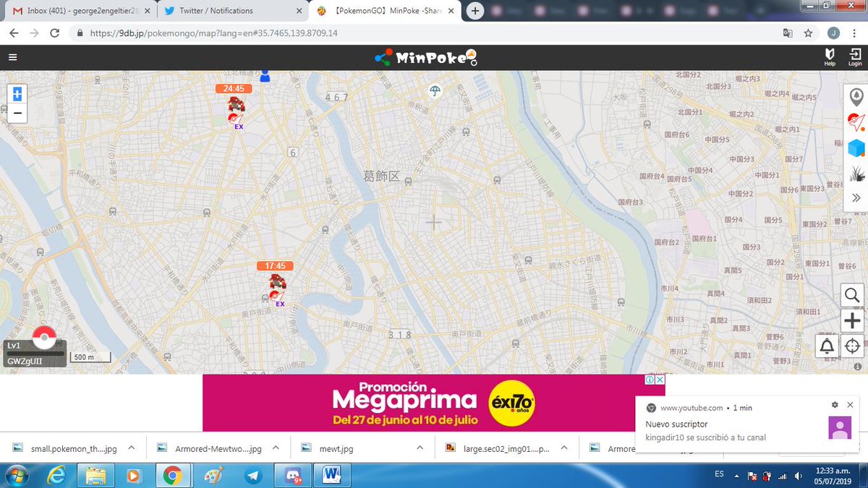The width and height of the screenshot is (868, 488).
Task: Show hidden system tray icons
Action: [x=738, y=475]
